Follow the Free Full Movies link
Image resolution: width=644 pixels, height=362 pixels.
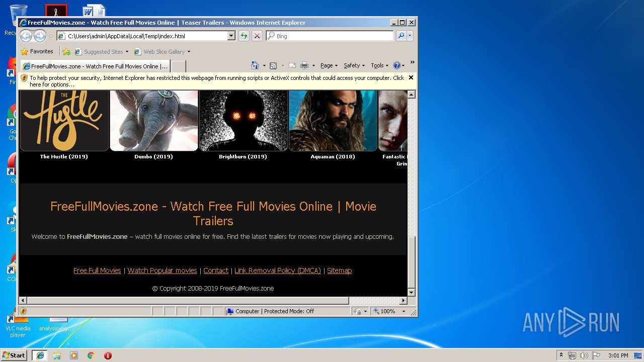(97, 270)
